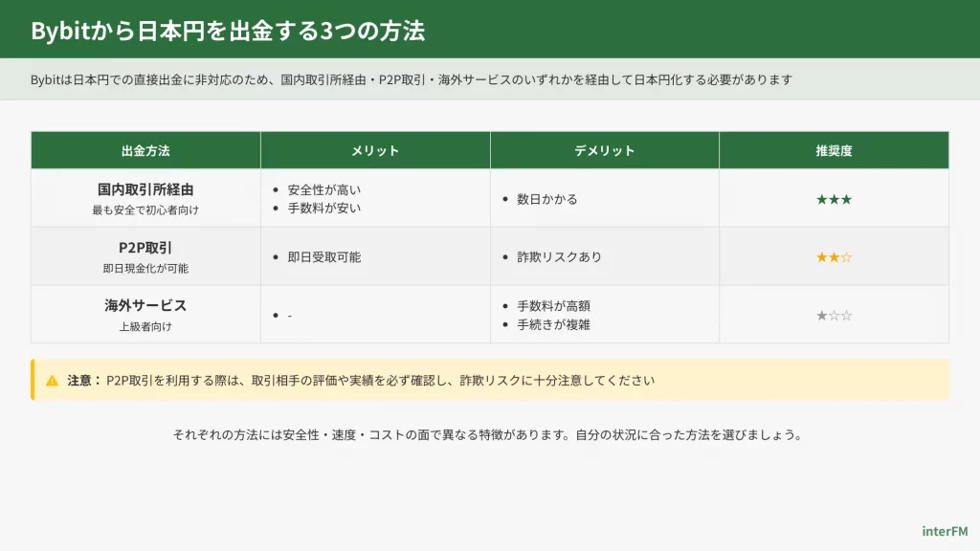The height and width of the screenshot is (551, 980).
Task: Click the two-star orange rating for P2P取引
Action: [834, 256]
